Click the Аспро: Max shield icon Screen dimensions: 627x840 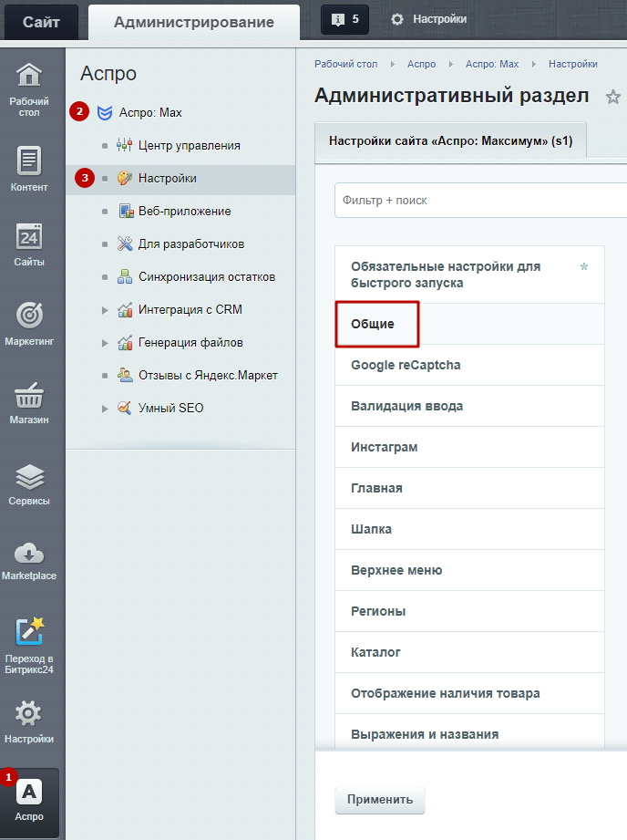[105, 112]
